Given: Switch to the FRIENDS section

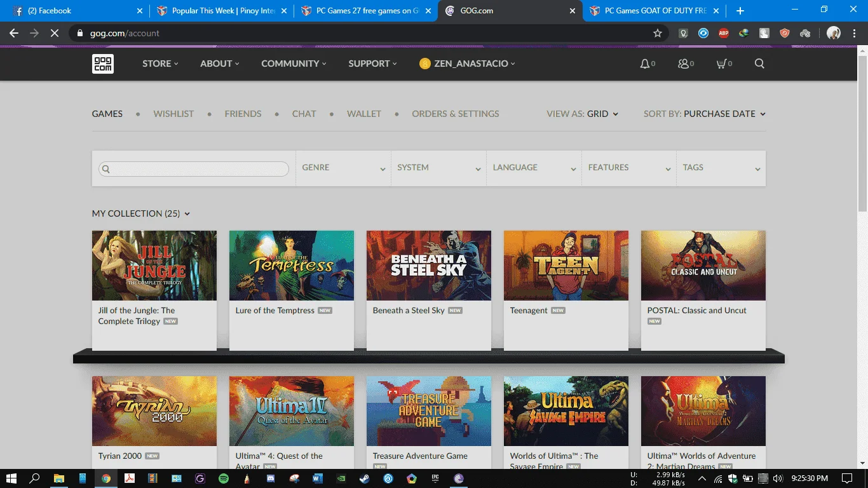Looking at the screenshot, I should [243, 114].
